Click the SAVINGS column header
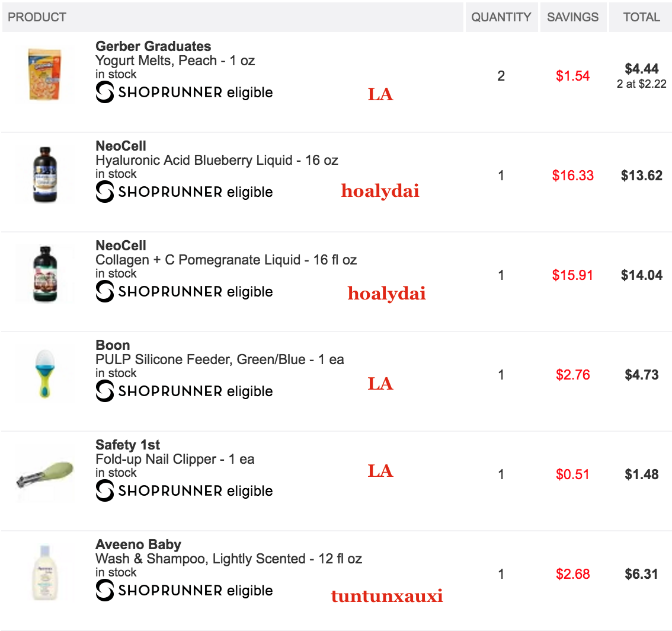This screenshot has height=631, width=672. 573,17
